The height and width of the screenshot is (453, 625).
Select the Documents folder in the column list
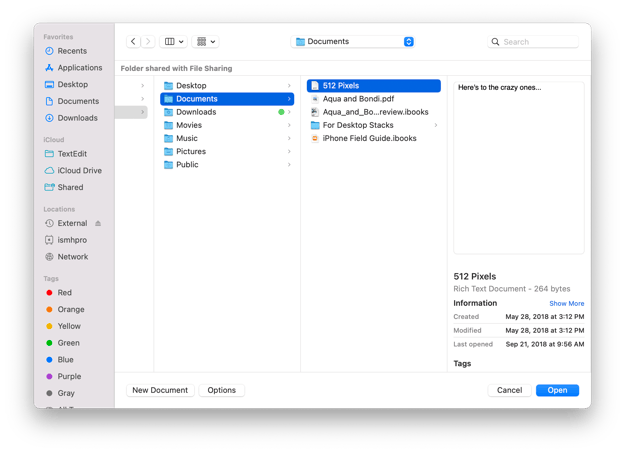coord(227,99)
